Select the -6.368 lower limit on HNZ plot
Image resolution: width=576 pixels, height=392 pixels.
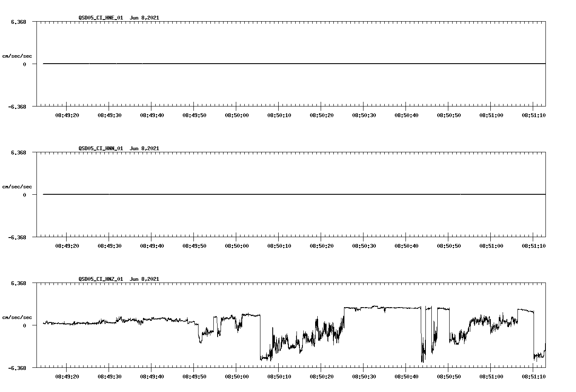(x=17, y=368)
